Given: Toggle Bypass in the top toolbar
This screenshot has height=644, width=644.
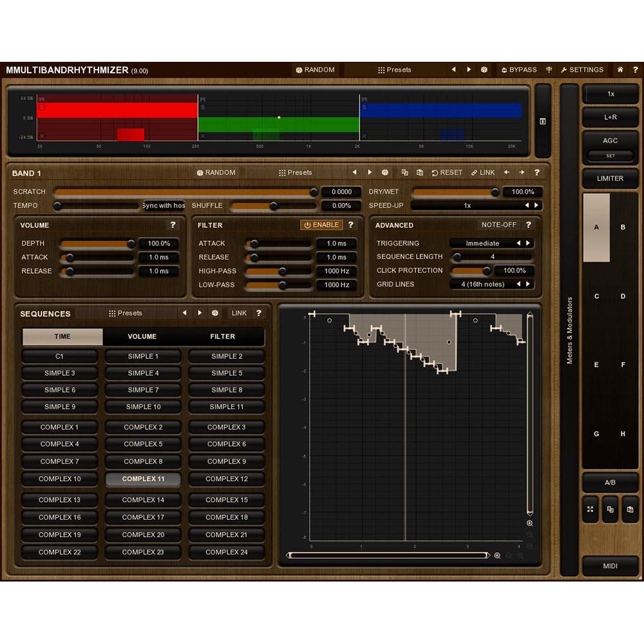Looking at the screenshot, I should pos(519,70).
